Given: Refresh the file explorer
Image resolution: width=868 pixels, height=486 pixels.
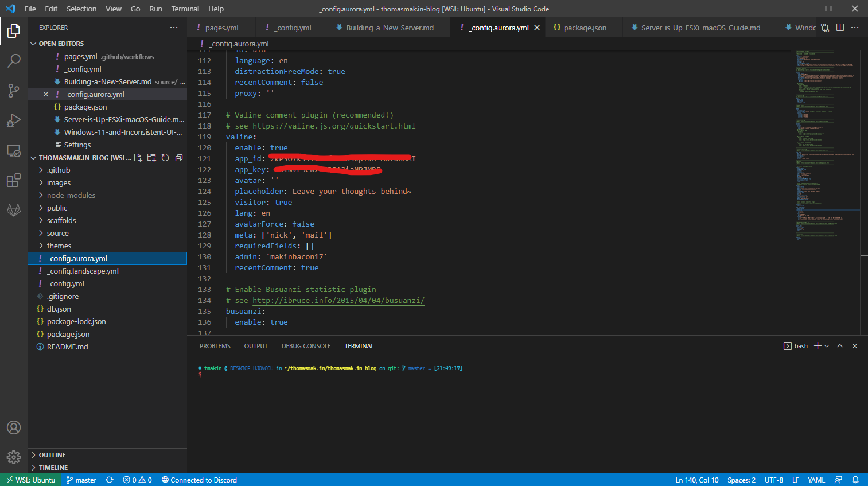Looking at the screenshot, I should point(165,158).
